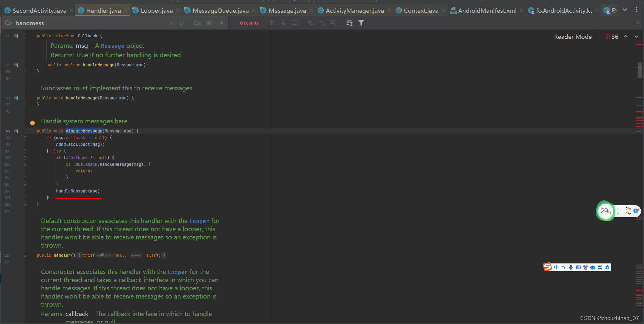
Task: Go to the next search occurrence
Action: coord(283,23)
